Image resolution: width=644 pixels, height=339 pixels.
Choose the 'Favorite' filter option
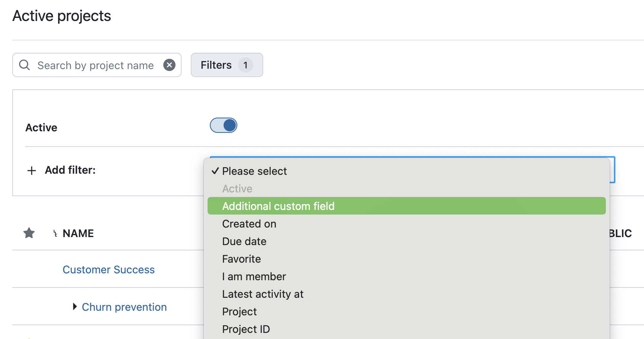tap(241, 259)
